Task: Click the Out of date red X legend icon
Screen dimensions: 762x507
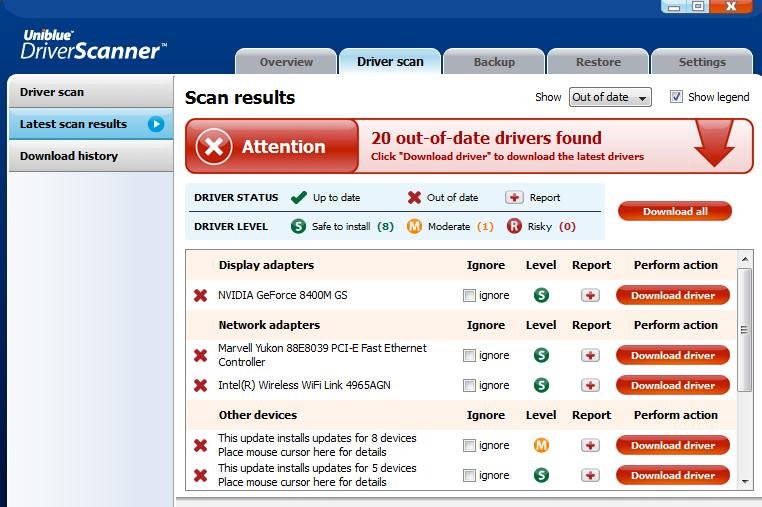Action: coord(414,197)
